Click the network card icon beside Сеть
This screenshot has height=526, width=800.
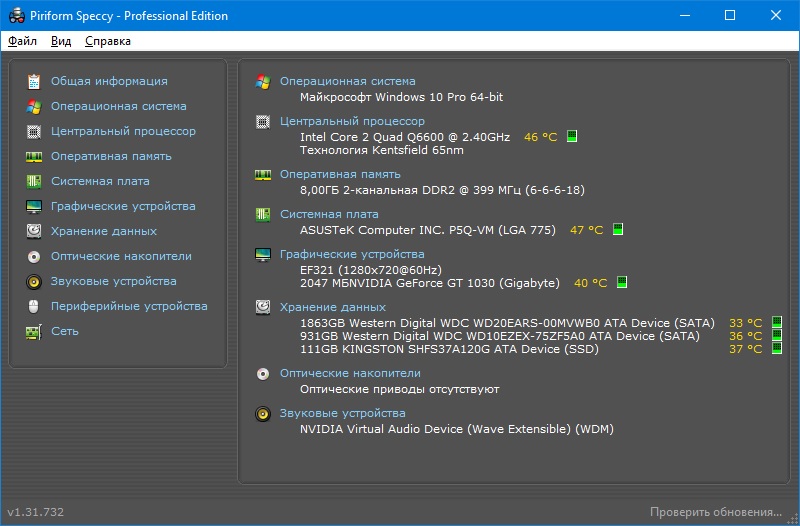(34, 332)
